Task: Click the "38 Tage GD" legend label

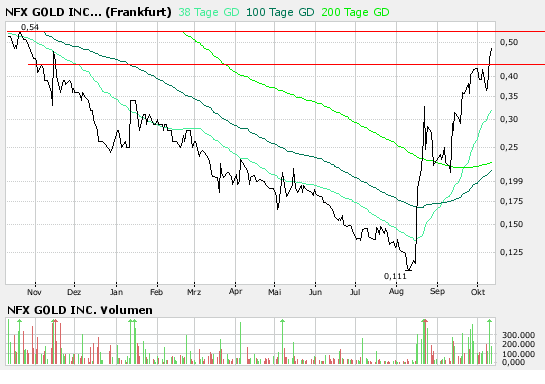Action: point(209,13)
